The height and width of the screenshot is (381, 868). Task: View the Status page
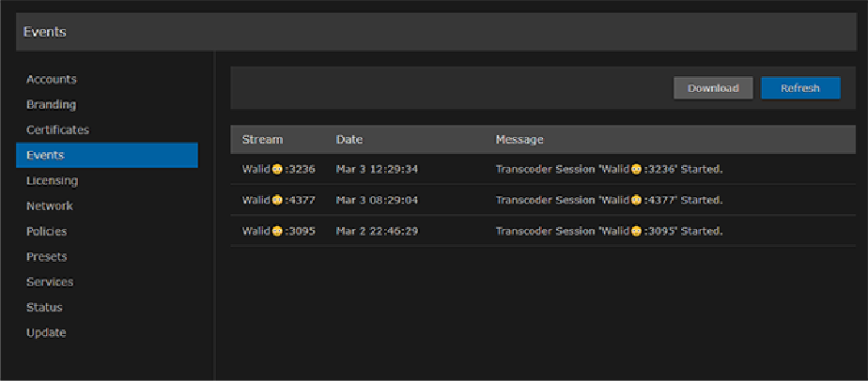pyautogui.click(x=43, y=308)
